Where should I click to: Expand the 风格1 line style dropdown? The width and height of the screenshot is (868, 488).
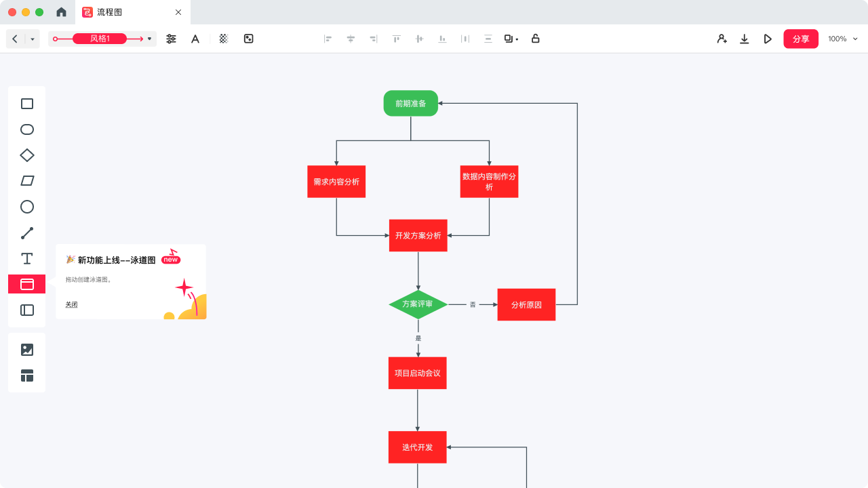(x=149, y=39)
